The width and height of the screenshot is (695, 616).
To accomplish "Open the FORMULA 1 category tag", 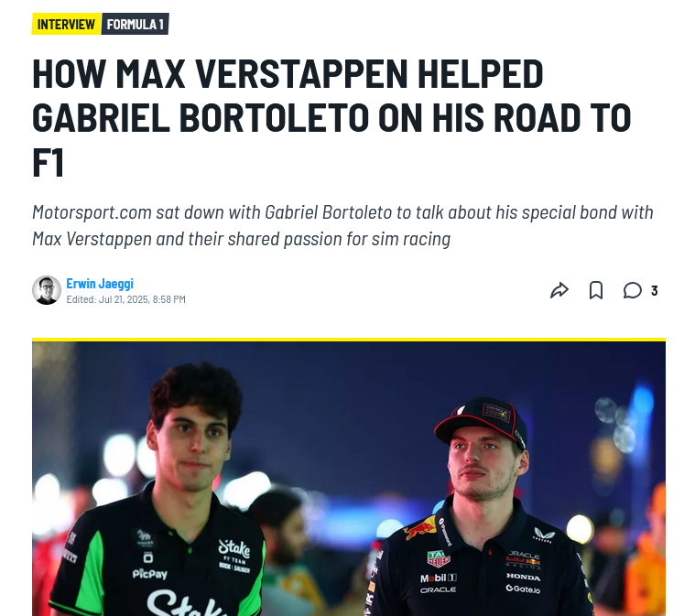I will (x=136, y=24).
